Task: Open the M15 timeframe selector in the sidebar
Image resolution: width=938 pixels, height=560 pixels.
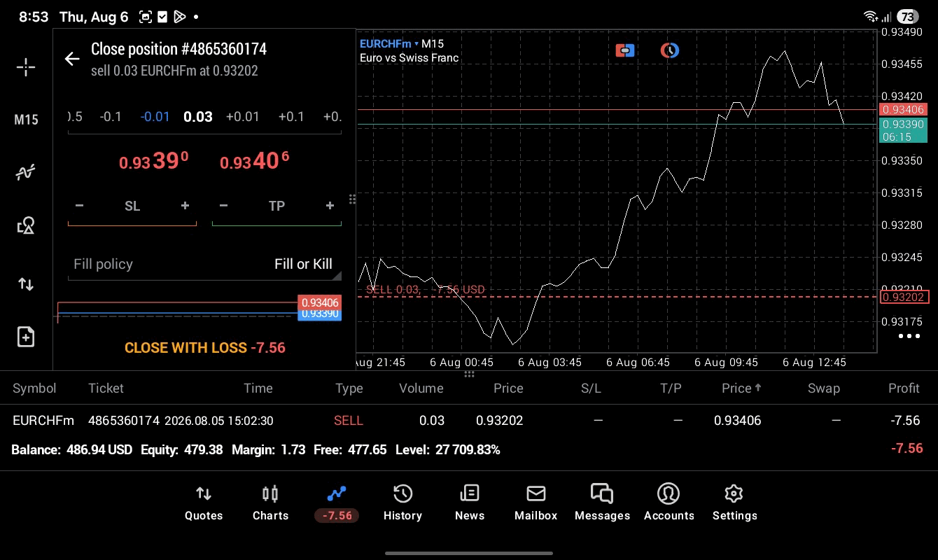Action: (26, 120)
